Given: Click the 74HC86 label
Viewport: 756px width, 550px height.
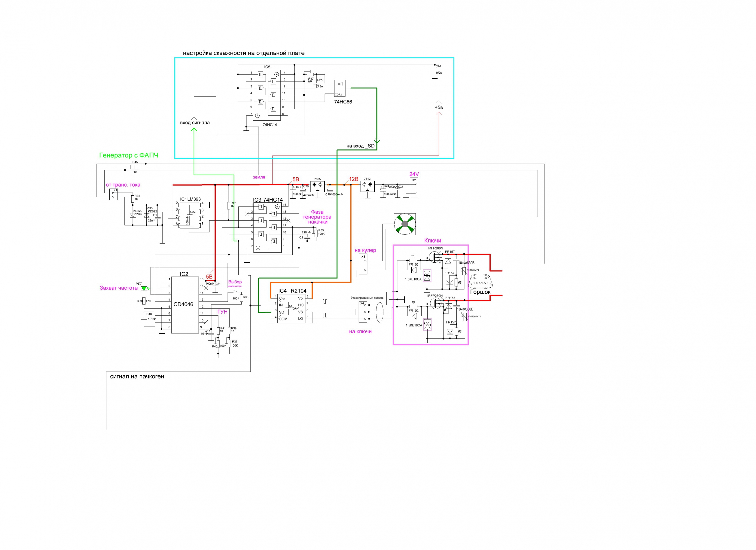Looking at the screenshot, I should pyautogui.click(x=343, y=102).
